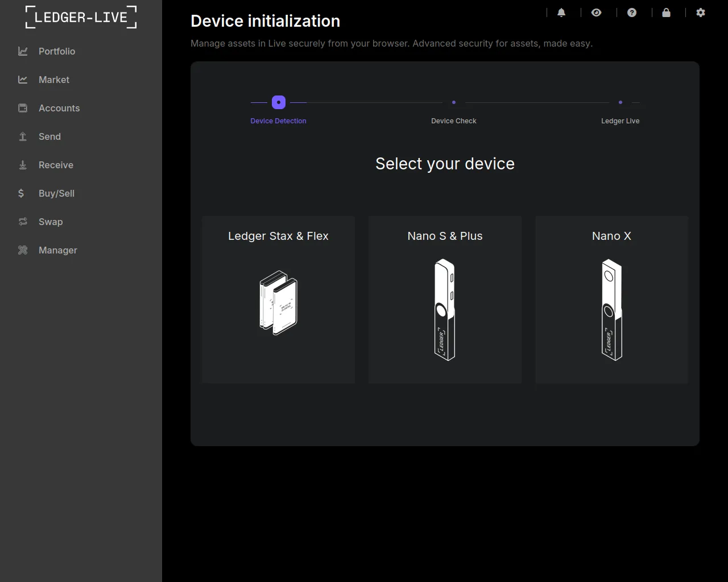Click the Manager icon in sidebar
728x582 pixels.
pos(23,250)
